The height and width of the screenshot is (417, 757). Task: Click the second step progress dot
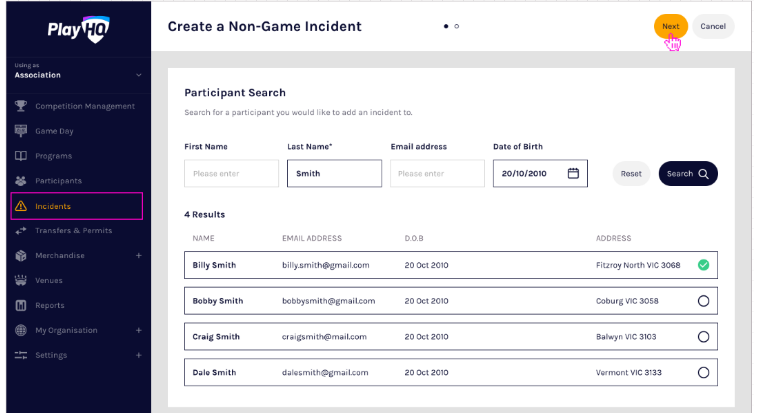point(457,26)
